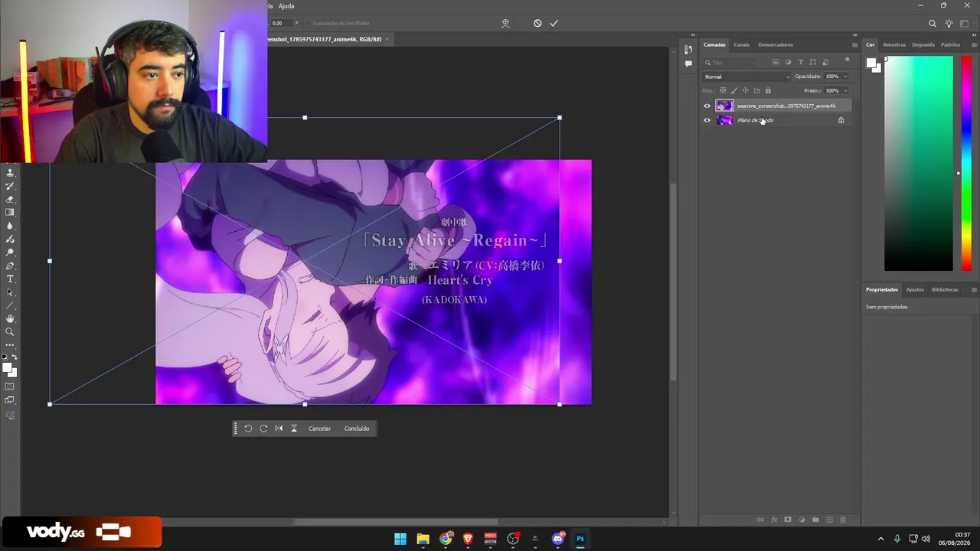Select the Zoom tool
Screen dimensions: 980x551
tap(10, 331)
